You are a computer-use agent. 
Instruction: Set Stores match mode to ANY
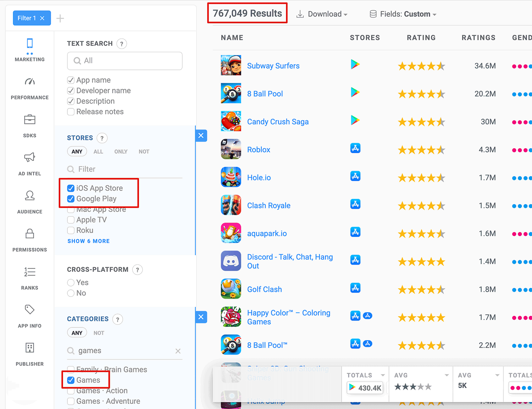click(77, 152)
